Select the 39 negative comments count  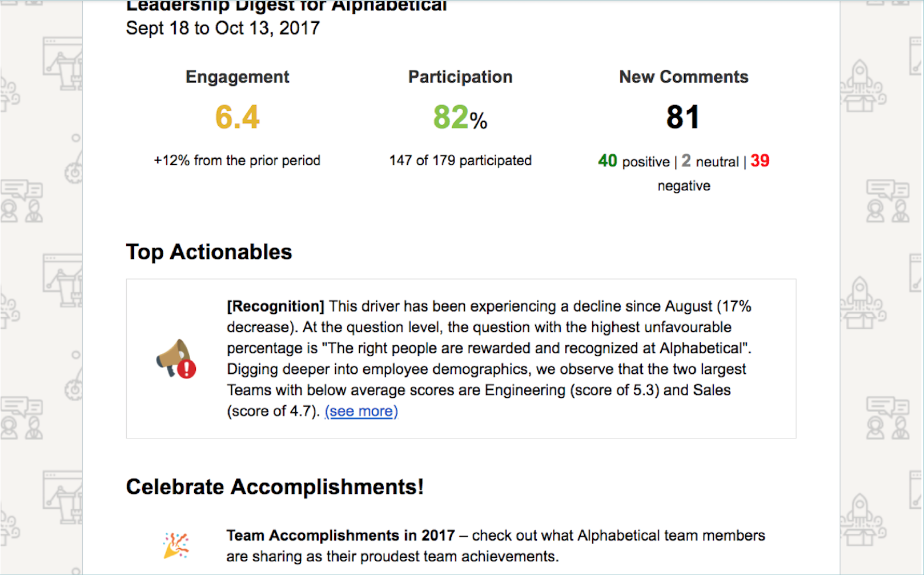(760, 161)
